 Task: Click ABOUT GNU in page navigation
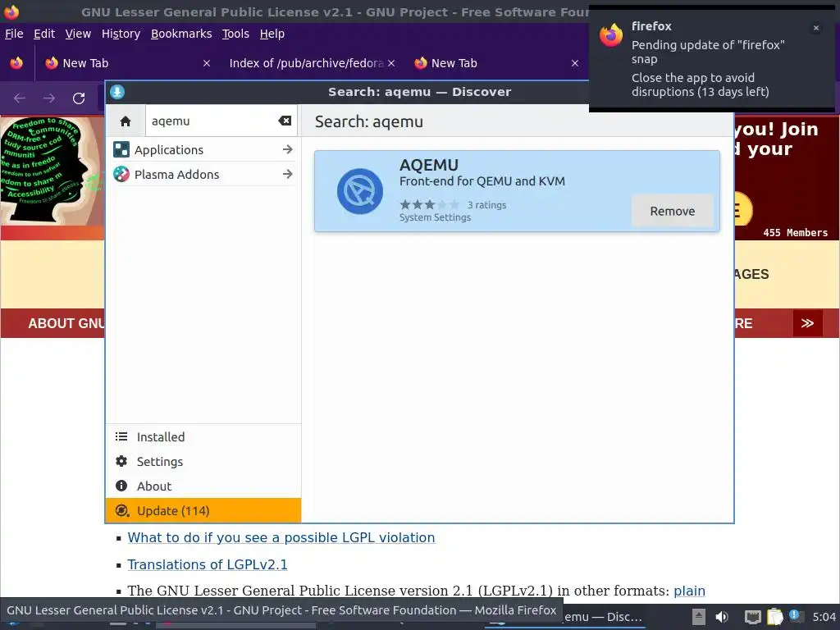coord(66,323)
